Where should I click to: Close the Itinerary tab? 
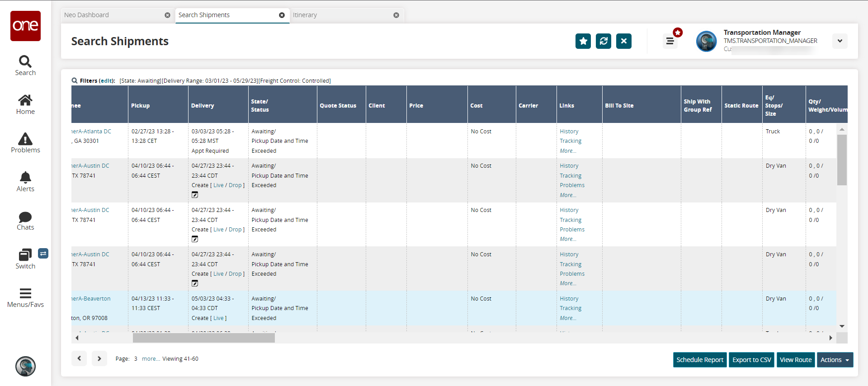(x=396, y=15)
